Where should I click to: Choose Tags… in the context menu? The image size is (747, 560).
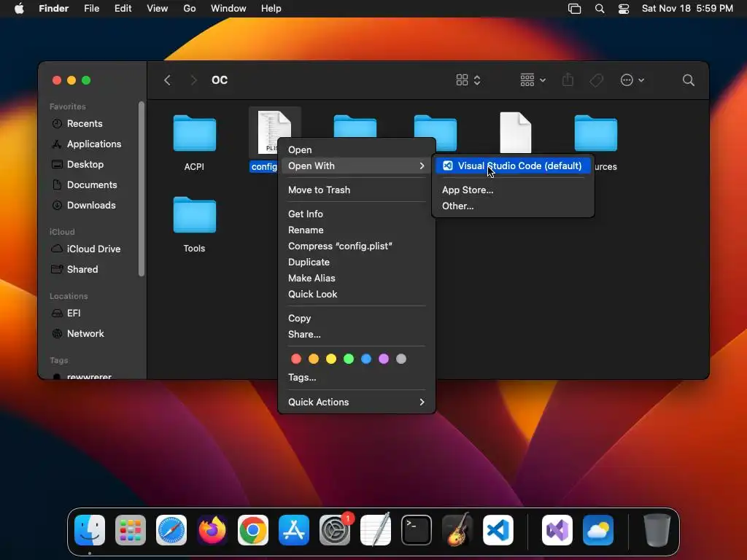356,378
